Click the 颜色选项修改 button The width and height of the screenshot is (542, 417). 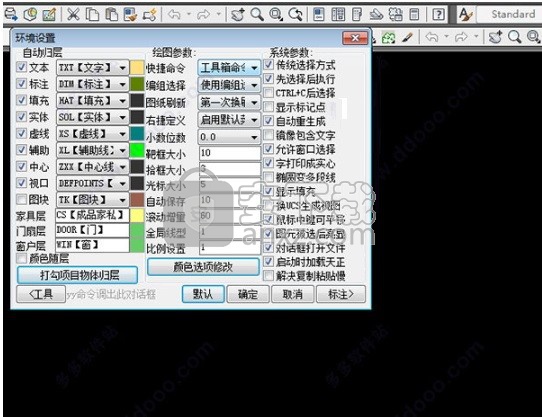pos(203,267)
